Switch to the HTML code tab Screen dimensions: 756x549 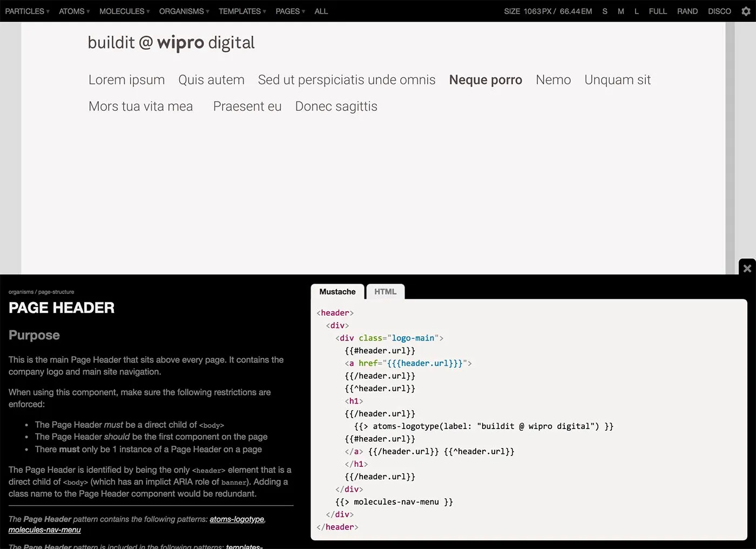tap(385, 291)
